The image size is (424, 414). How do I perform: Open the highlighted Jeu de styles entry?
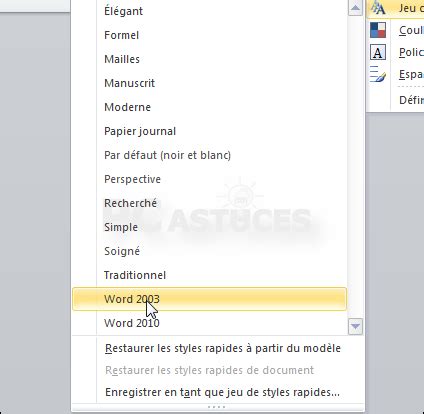[395, 9]
